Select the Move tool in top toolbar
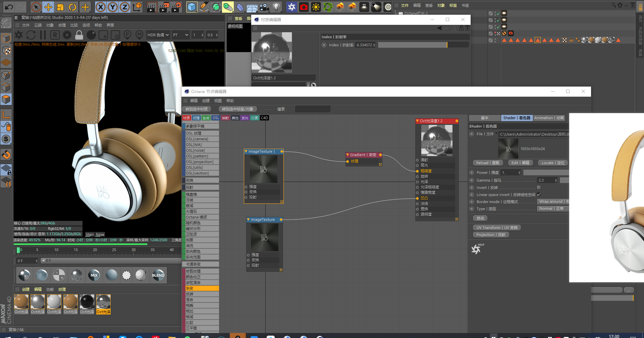 (x=48, y=7)
